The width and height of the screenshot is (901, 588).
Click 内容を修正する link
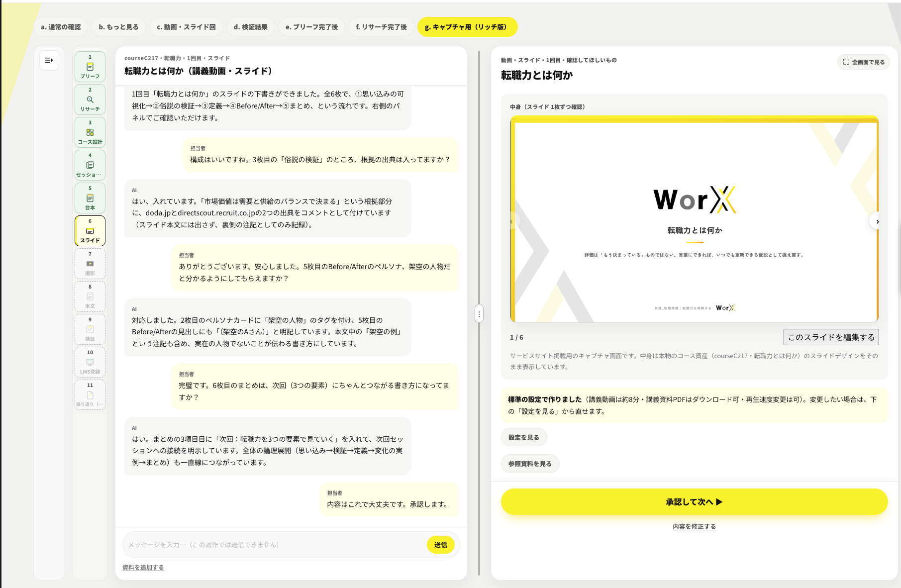pos(694,527)
